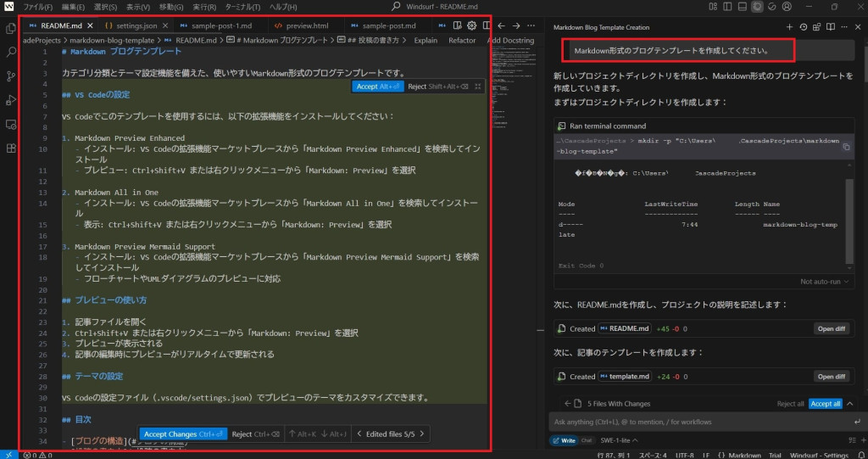
Task: Open the Search view in activity bar
Action: (10, 53)
